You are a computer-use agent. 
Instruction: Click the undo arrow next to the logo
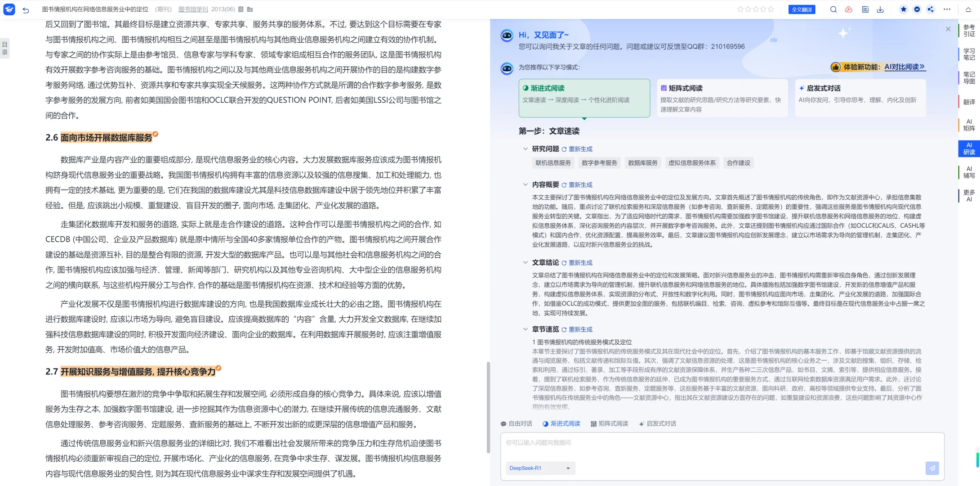pyautogui.click(x=26, y=9)
